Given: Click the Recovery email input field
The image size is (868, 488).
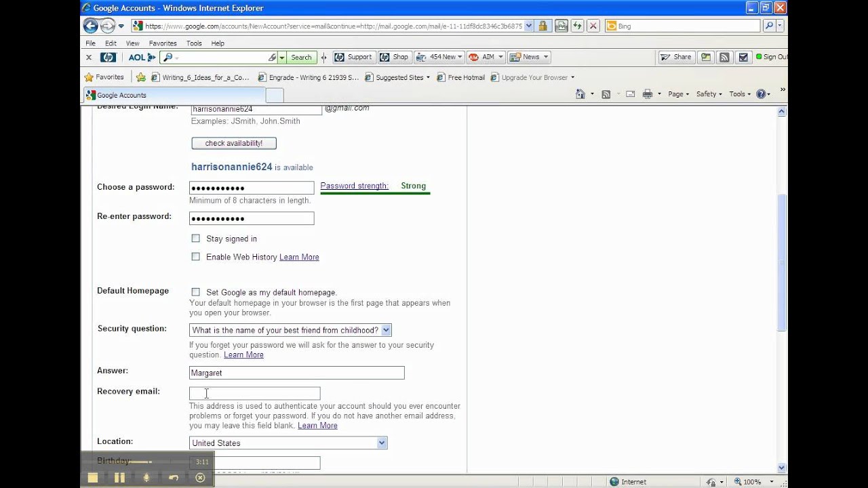Looking at the screenshot, I should click(x=254, y=393).
